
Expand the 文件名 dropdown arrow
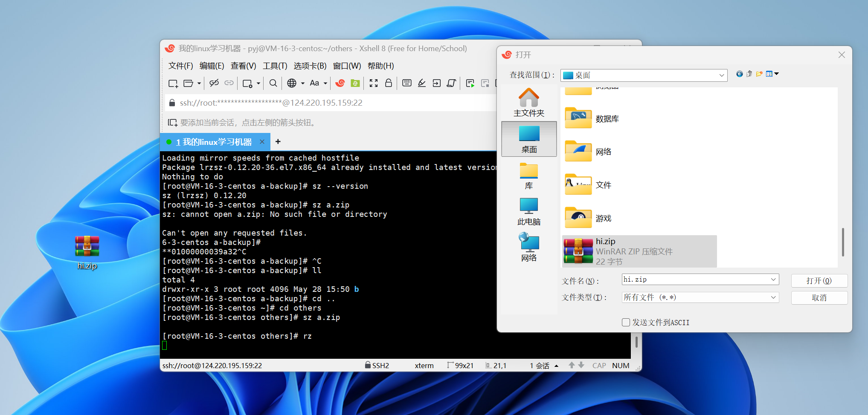tap(773, 280)
